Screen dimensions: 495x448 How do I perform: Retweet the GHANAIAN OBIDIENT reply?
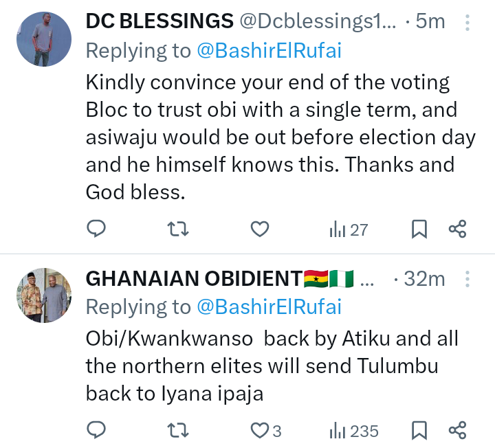(178, 431)
